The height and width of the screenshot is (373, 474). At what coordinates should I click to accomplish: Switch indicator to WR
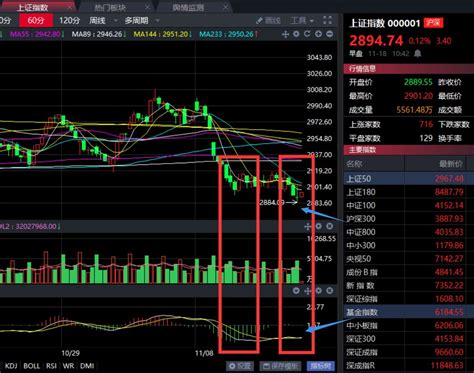(x=68, y=366)
